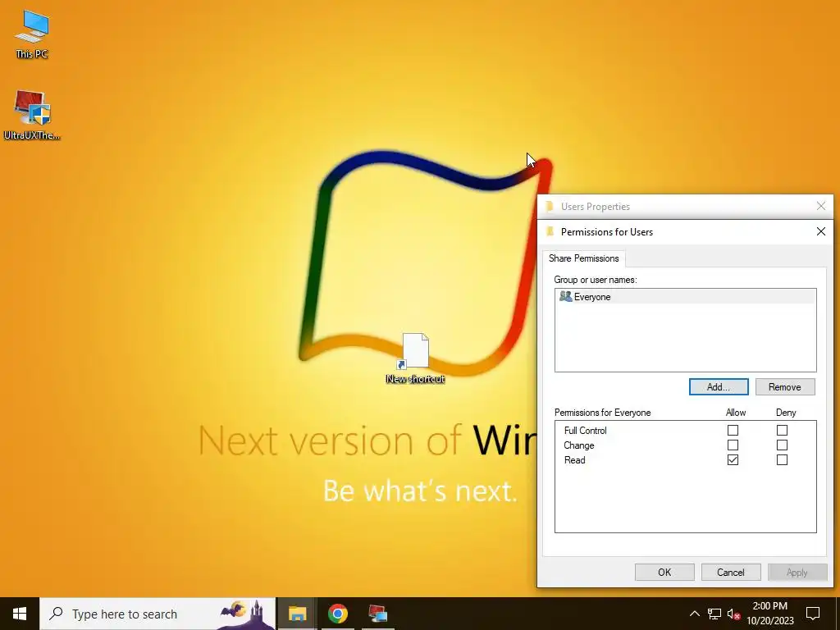Click the muted volume tray icon

click(734, 614)
